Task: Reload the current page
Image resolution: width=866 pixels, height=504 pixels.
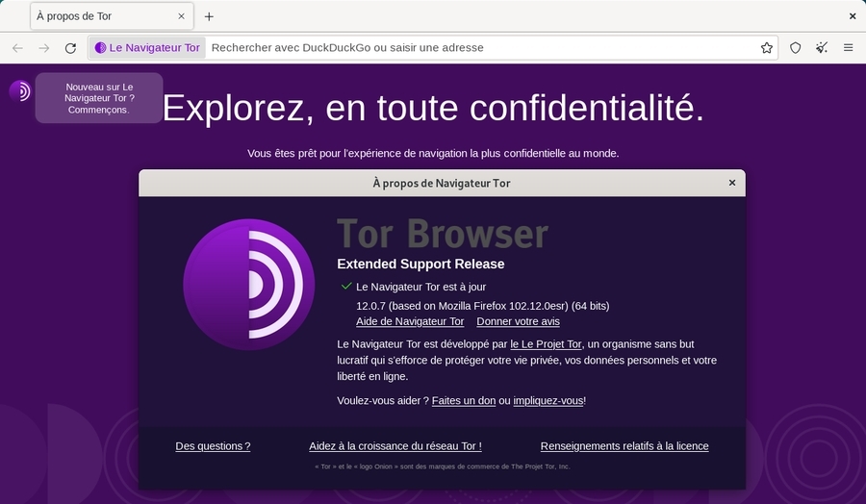Action: coord(70,48)
